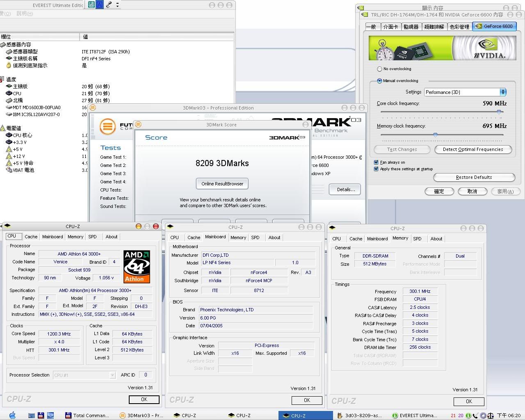Image resolution: width=525 pixels, height=420 pixels.
Task: Click the battery icon beside VBAT 電池
Action: click(x=9, y=170)
